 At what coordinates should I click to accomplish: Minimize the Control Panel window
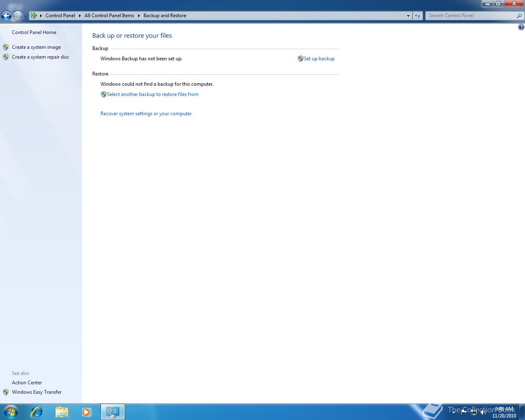pyautogui.click(x=487, y=4)
